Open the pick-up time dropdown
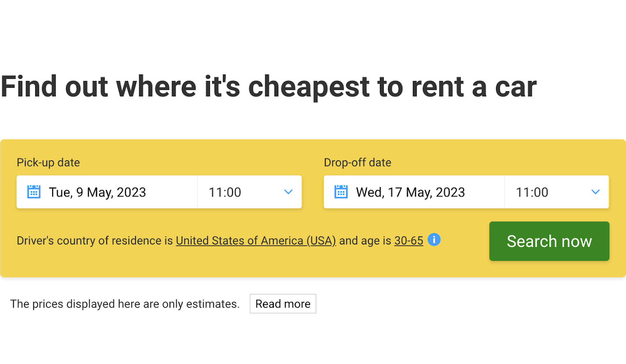The image size is (626, 364). pos(249,192)
